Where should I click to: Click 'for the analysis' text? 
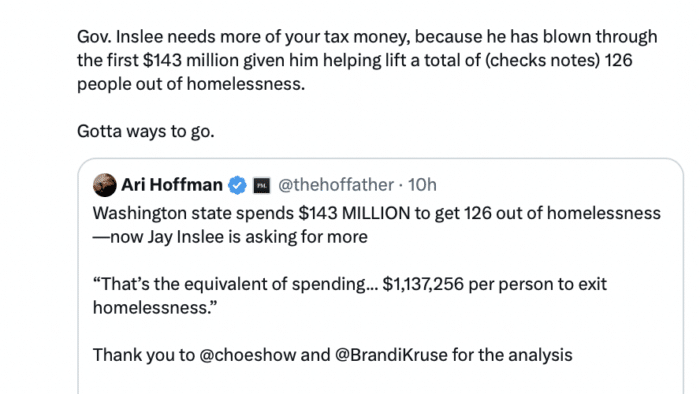pyautogui.click(x=512, y=355)
